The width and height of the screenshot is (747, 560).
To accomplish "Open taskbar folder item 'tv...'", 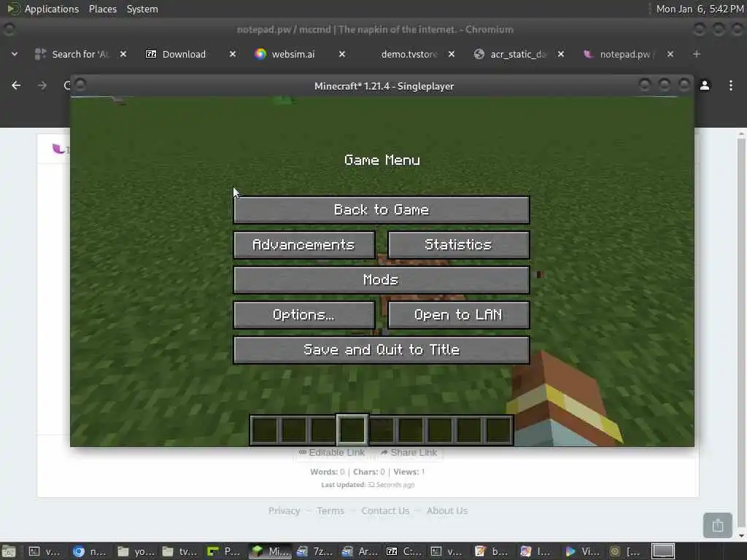I will point(180,551).
